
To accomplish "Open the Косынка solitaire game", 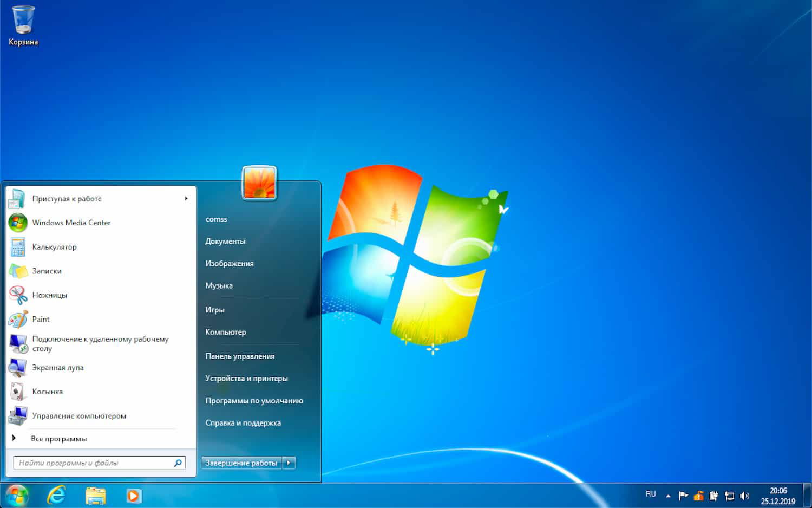I will click(x=47, y=391).
